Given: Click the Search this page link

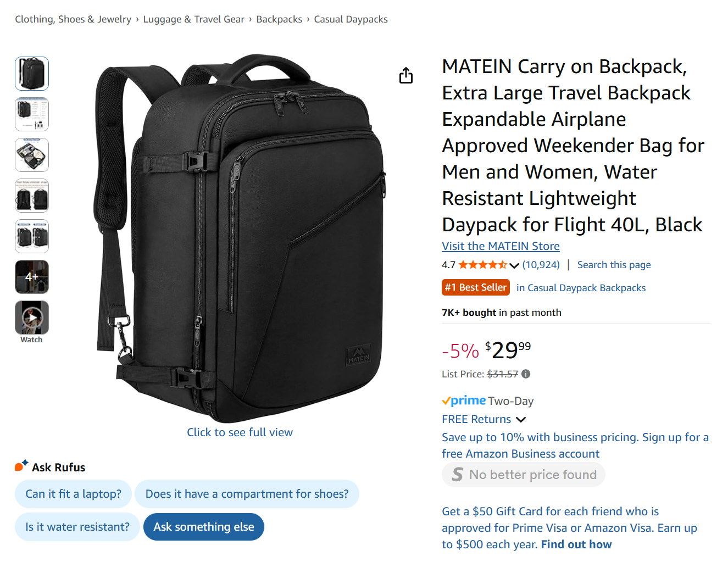Looking at the screenshot, I should pyautogui.click(x=614, y=264).
